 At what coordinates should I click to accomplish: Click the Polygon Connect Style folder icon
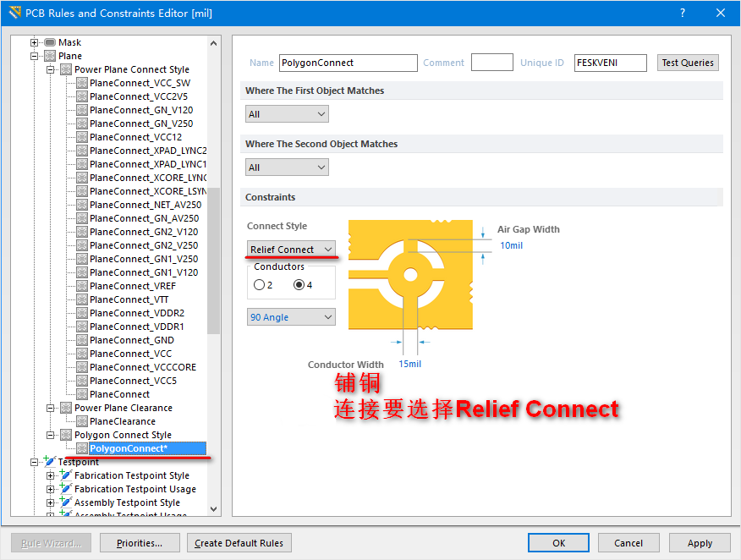coord(66,435)
